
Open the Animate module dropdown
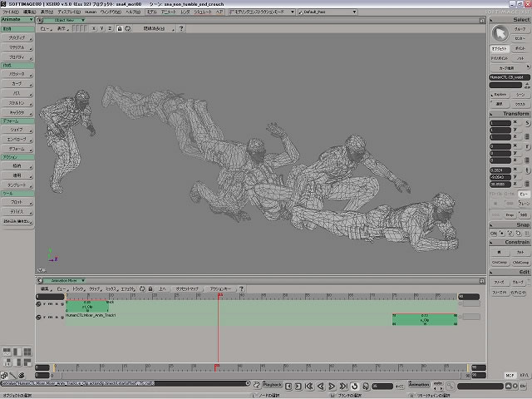point(17,21)
